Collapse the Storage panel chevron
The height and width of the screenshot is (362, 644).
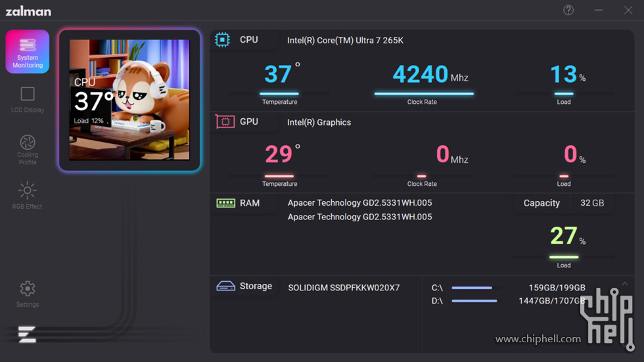625,284
